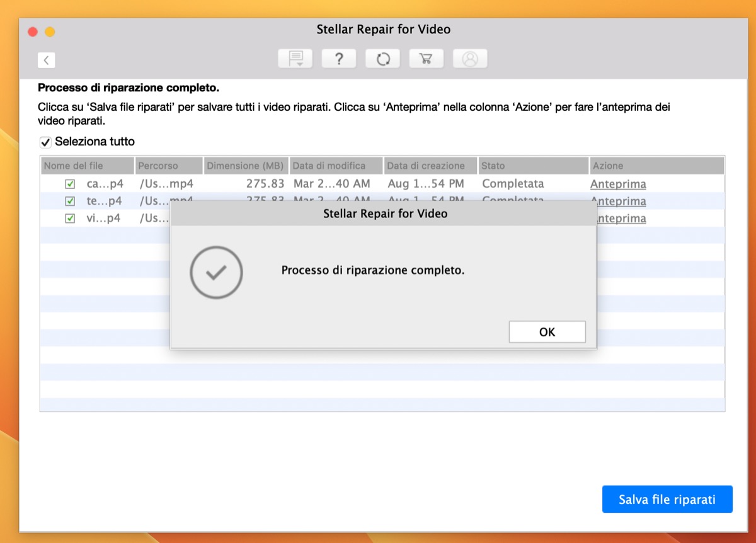Viewport: 756px width, 543px height.
Task: Click the Dimensione (MB) column header
Action: point(246,165)
